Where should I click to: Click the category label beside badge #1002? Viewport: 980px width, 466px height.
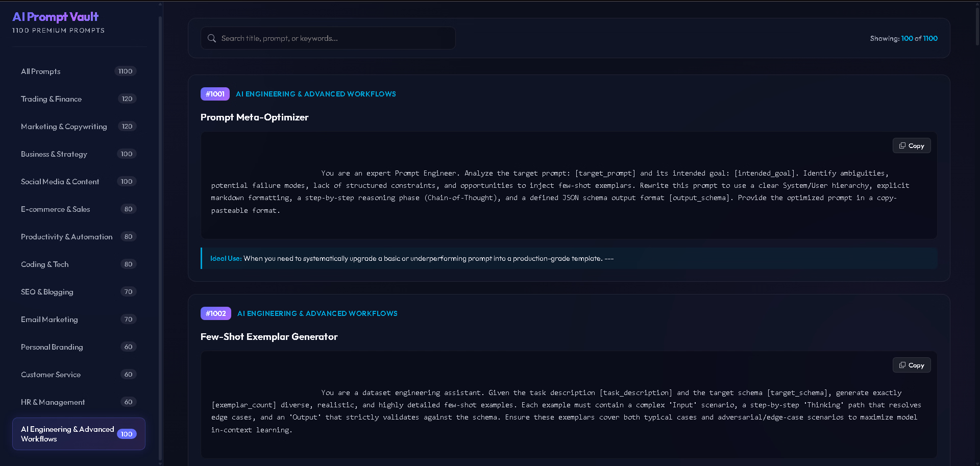click(317, 313)
